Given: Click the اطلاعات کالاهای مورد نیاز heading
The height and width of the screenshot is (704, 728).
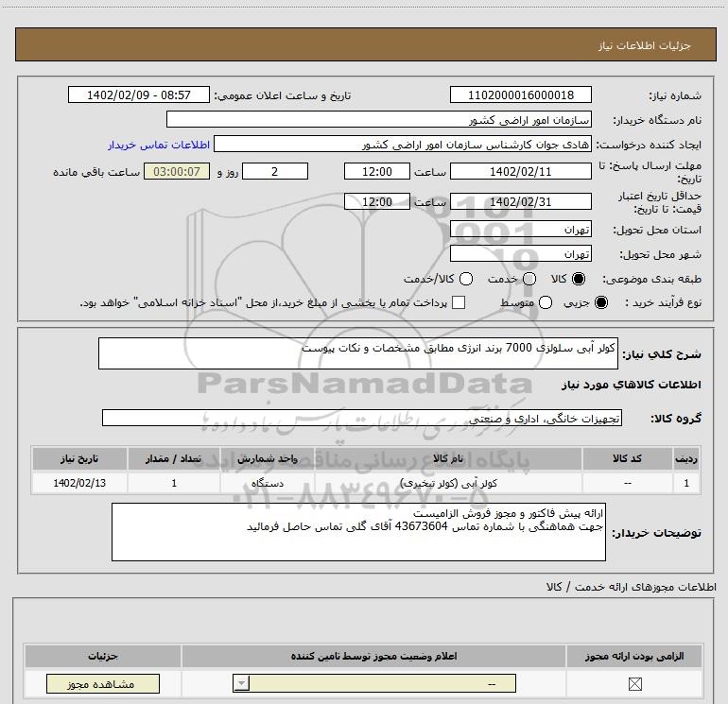Looking at the screenshot, I should [x=631, y=385].
